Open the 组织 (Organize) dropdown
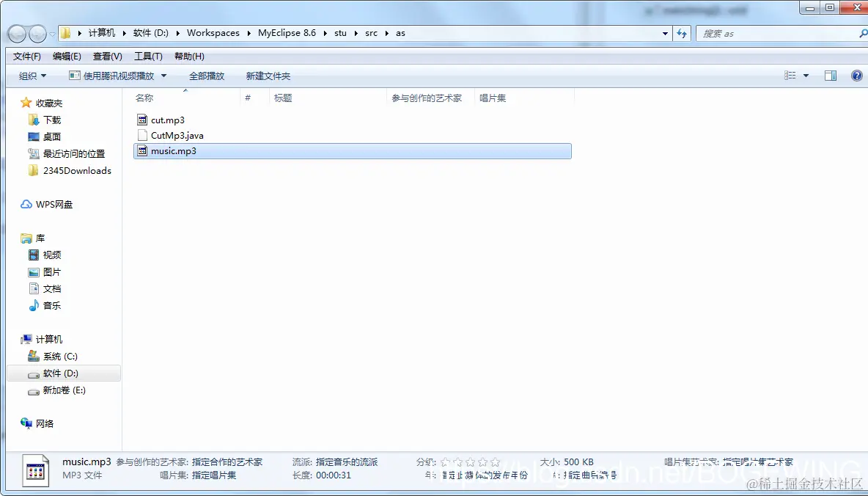This screenshot has height=496, width=868. point(32,75)
